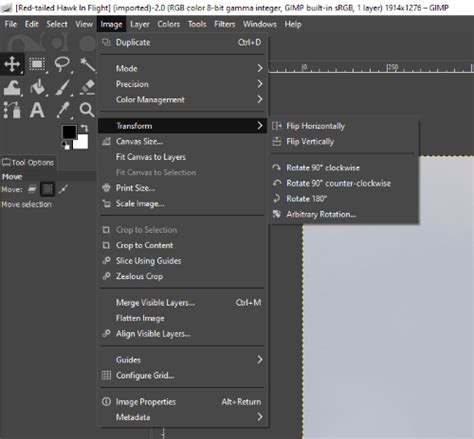Choose the Fuzzy Select wand tool
The height and width of the screenshot is (439, 474).
[x=87, y=64]
